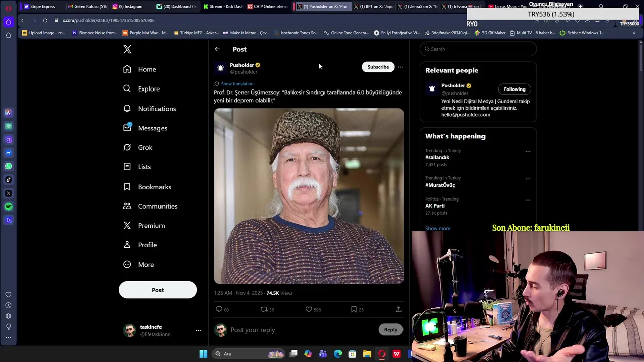Open Opera sidebar history clock

click(8, 305)
